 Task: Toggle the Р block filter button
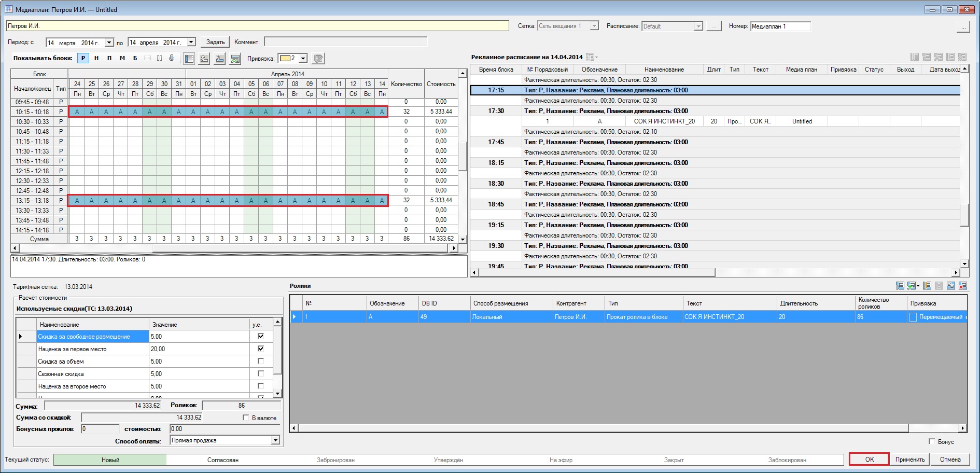83,58
